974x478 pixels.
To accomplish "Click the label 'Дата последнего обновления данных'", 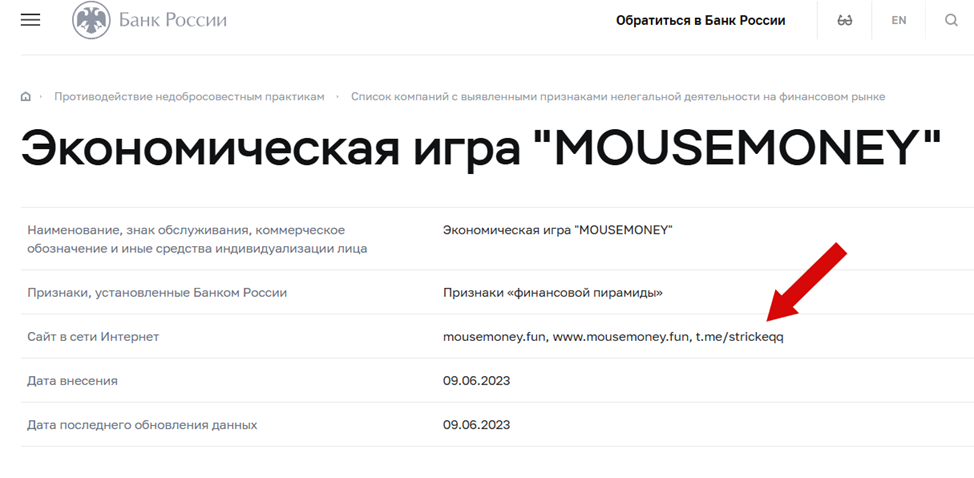I will tap(142, 425).
